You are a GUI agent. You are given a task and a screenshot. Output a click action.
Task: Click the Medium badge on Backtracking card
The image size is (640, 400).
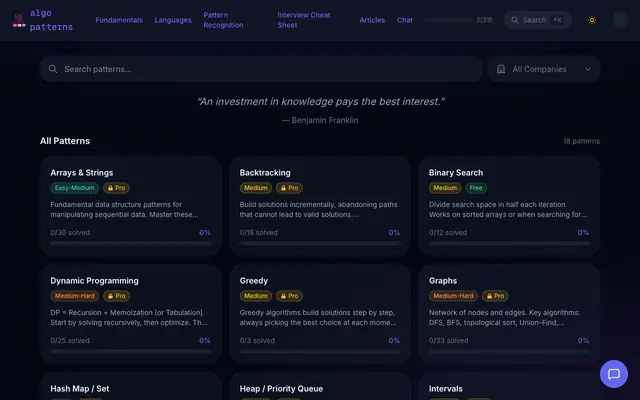click(256, 188)
